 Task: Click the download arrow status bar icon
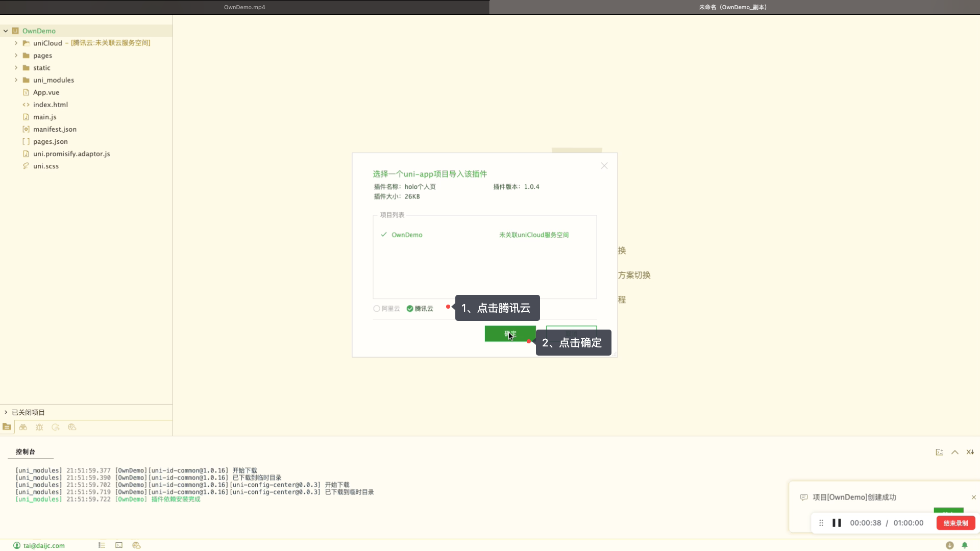click(x=949, y=545)
